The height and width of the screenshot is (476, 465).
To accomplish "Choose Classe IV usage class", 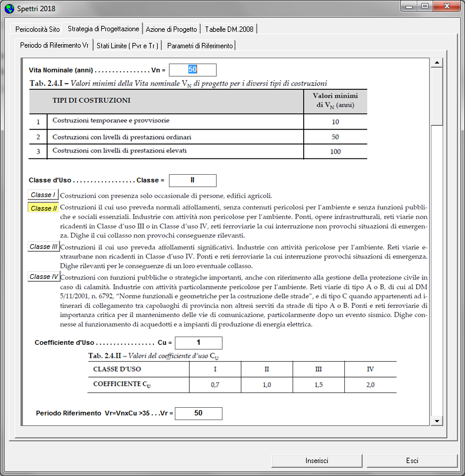I will coord(44,277).
